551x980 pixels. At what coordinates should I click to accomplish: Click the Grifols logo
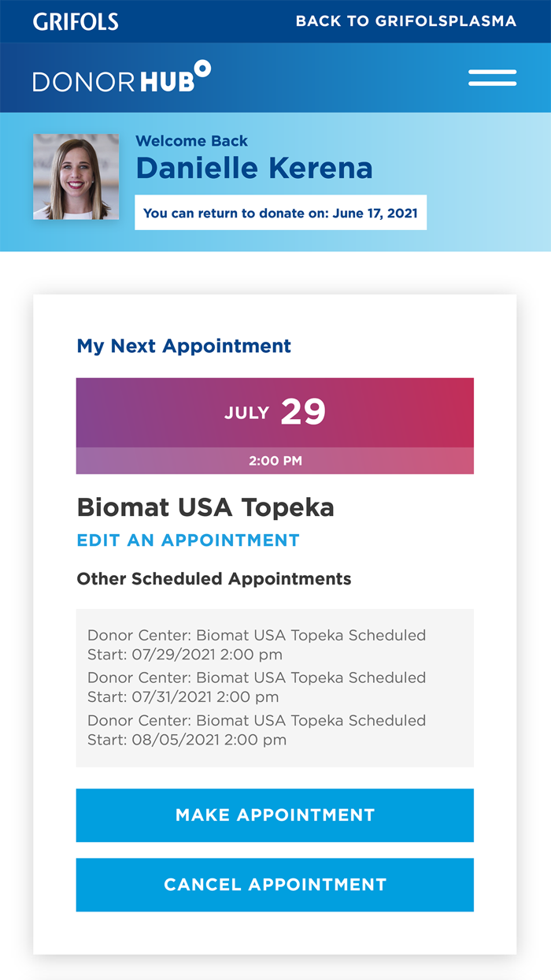(76, 21)
